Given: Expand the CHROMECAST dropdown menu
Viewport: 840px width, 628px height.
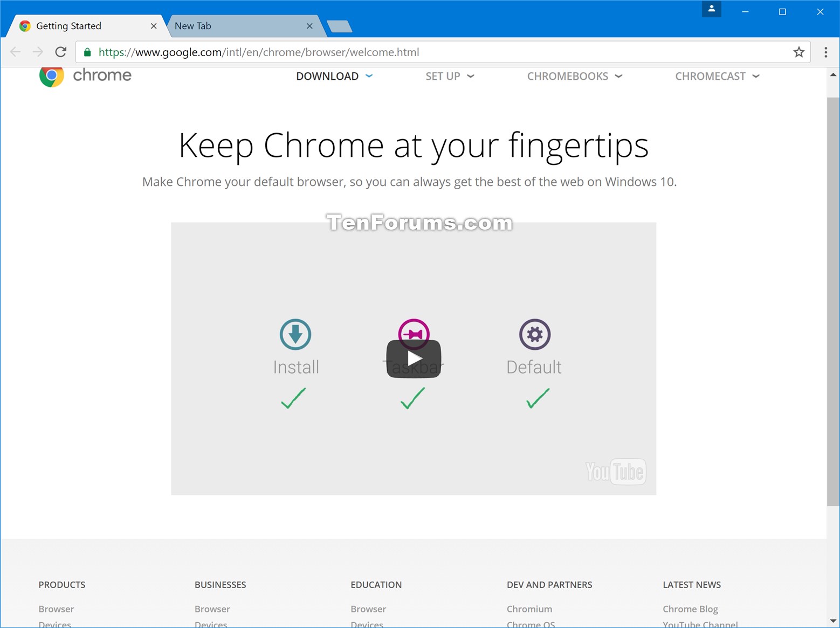Looking at the screenshot, I should click(717, 76).
